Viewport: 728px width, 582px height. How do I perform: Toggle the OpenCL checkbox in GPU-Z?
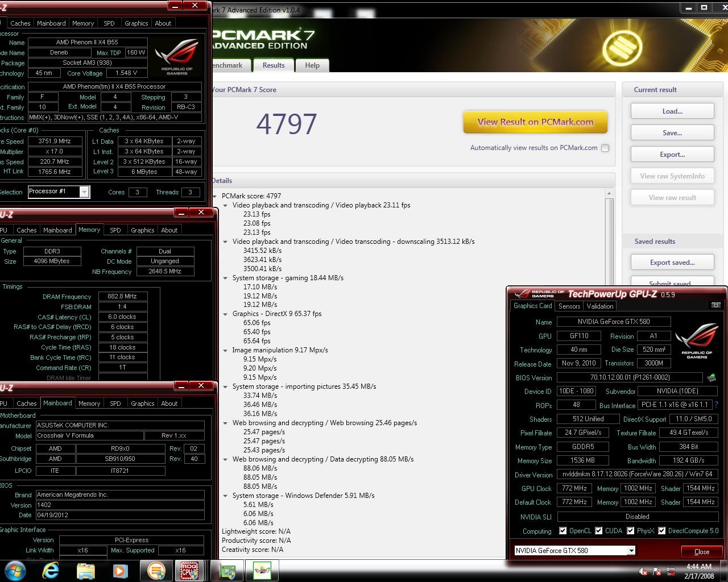pos(563,531)
